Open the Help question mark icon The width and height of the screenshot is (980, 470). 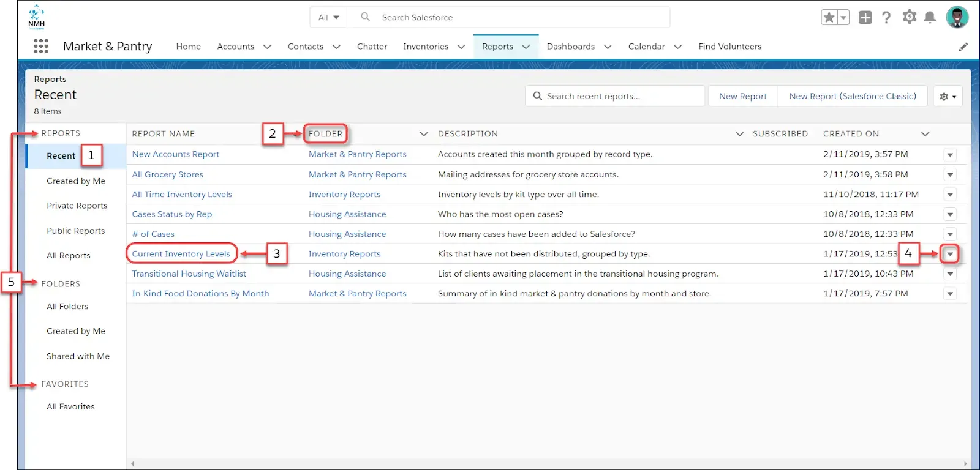886,17
